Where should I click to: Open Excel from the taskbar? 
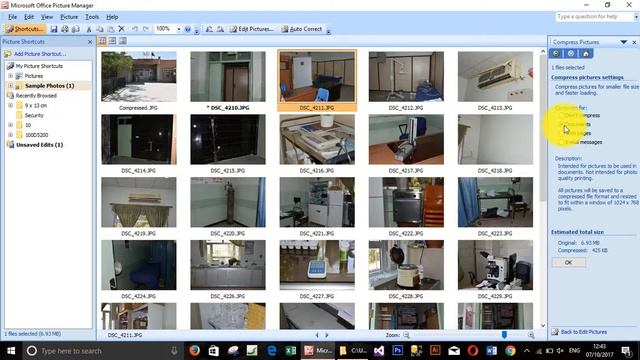(291, 350)
